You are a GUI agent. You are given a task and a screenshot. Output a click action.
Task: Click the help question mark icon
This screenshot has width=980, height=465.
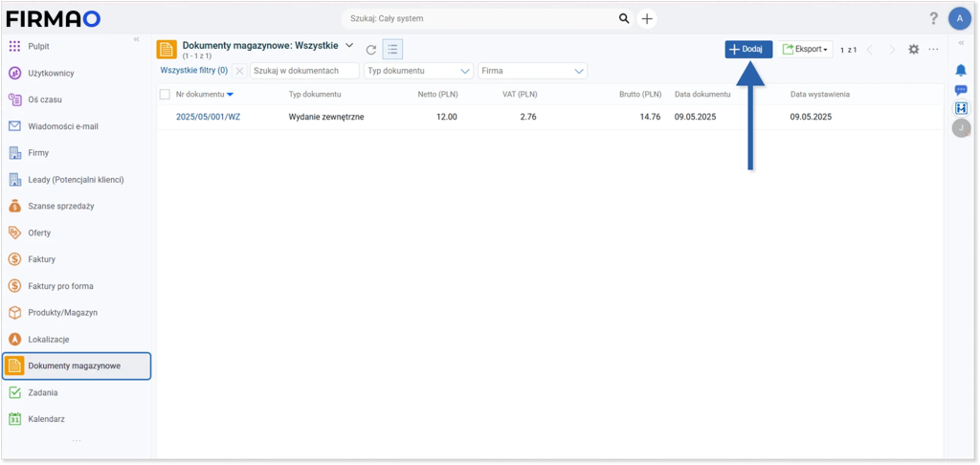[x=933, y=18]
